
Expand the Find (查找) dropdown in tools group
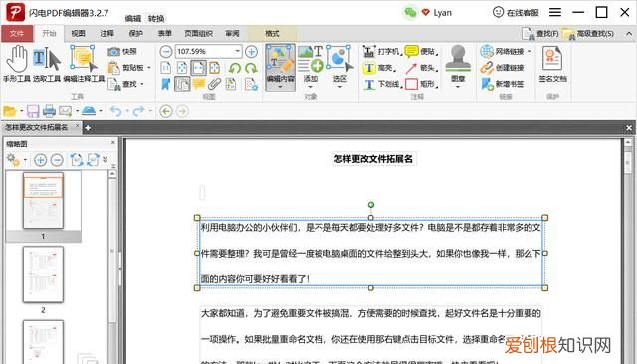(142, 84)
